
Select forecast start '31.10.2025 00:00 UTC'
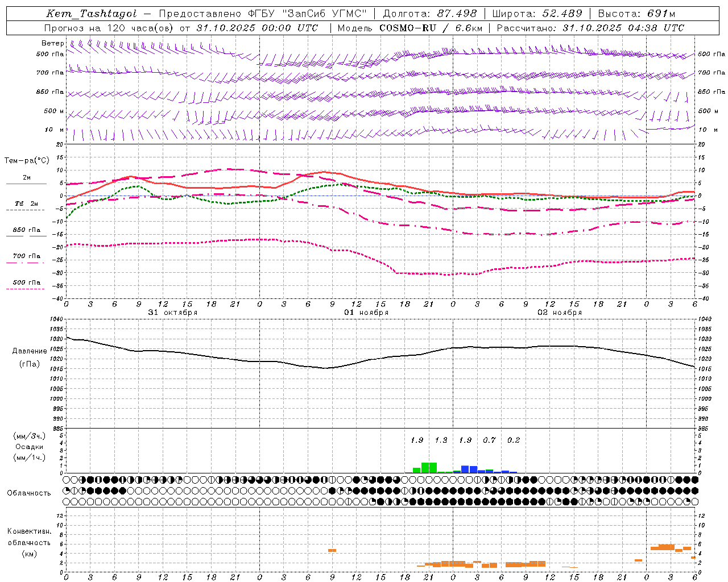pyautogui.click(x=257, y=28)
